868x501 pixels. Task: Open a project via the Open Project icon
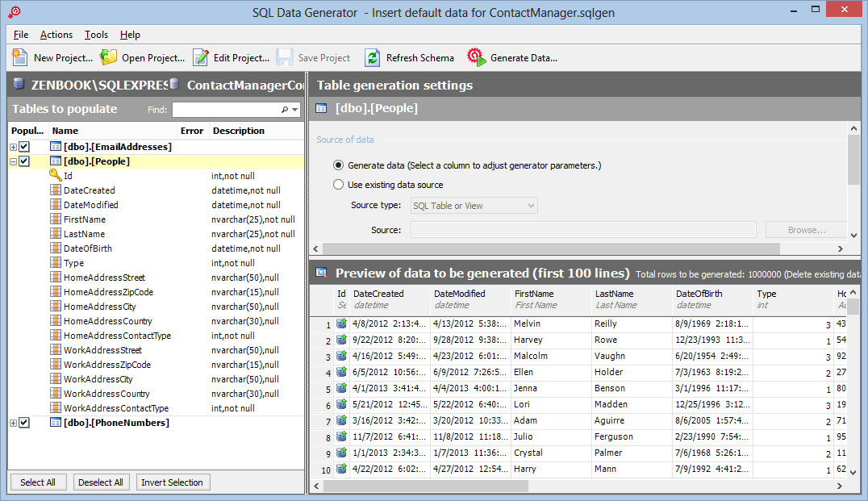point(109,57)
